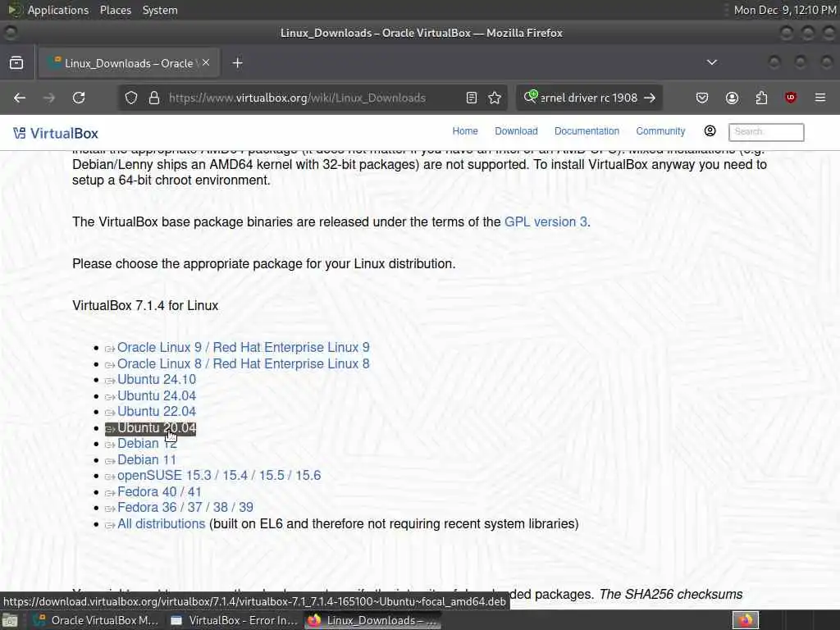This screenshot has width=840, height=630.
Task: Switch to Linux_Downloads taskbar window button
Action: point(373,621)
